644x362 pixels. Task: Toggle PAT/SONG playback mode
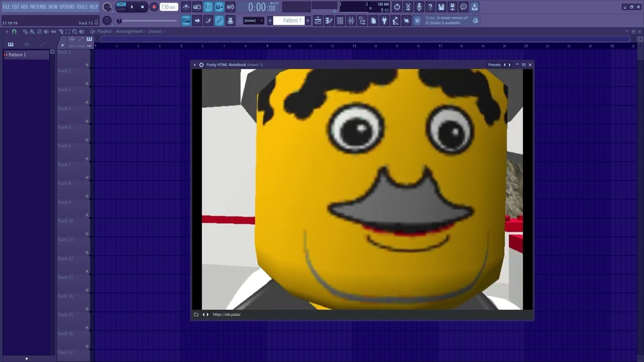(121, 7)
